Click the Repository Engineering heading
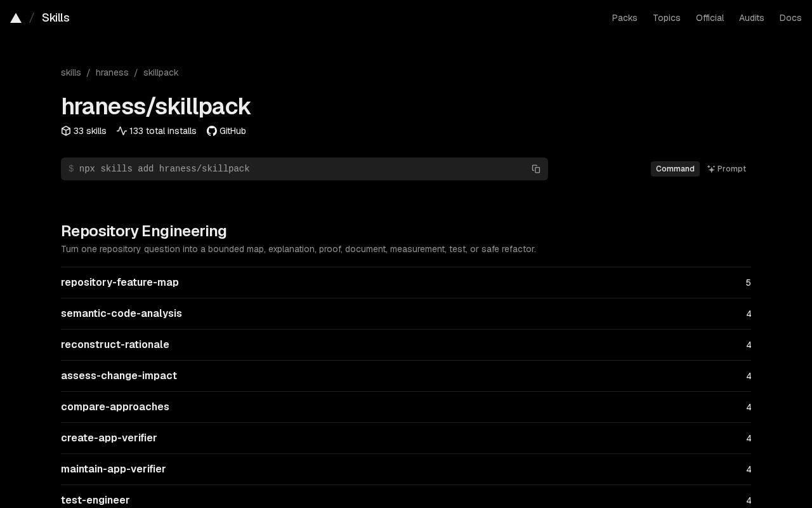The image size is (812, 508). (144, 231)
